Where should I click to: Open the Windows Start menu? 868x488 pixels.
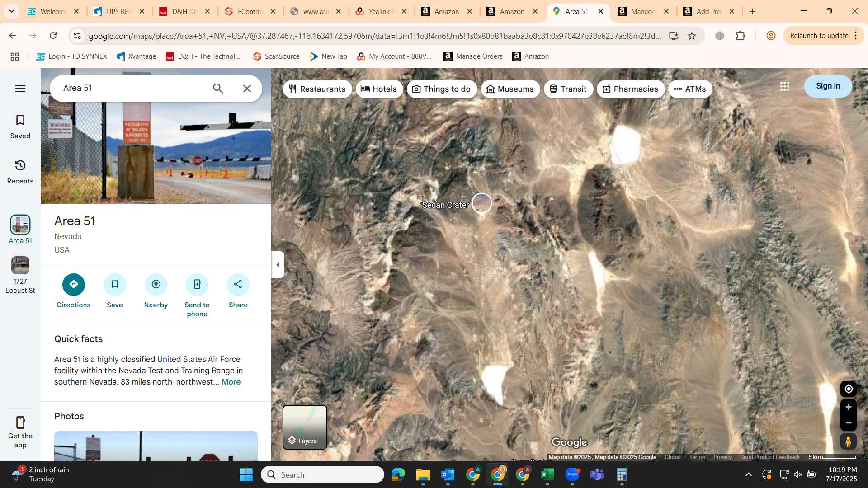246,474
